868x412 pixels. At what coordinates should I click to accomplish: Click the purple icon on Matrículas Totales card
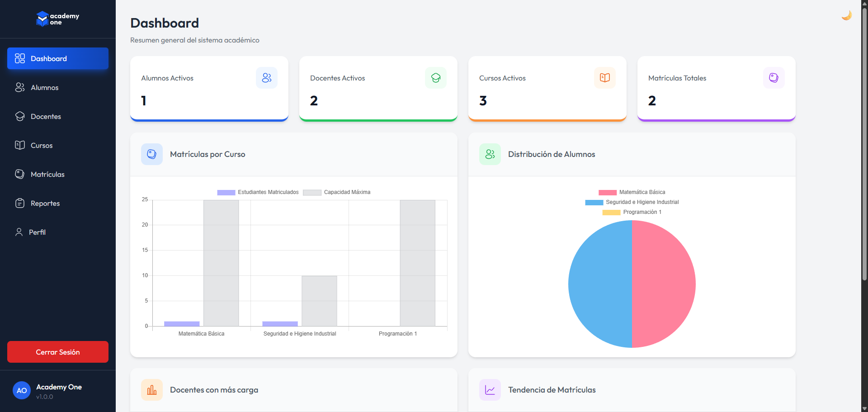pos(774,77)
